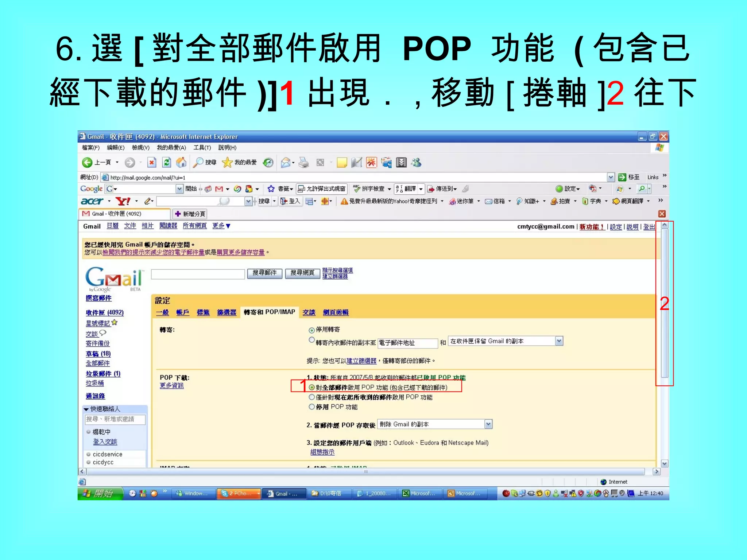Select 停用 POP 功能 radio button
Image resolution: width=747 pixels, height=560 pixels.
point(311,407)
